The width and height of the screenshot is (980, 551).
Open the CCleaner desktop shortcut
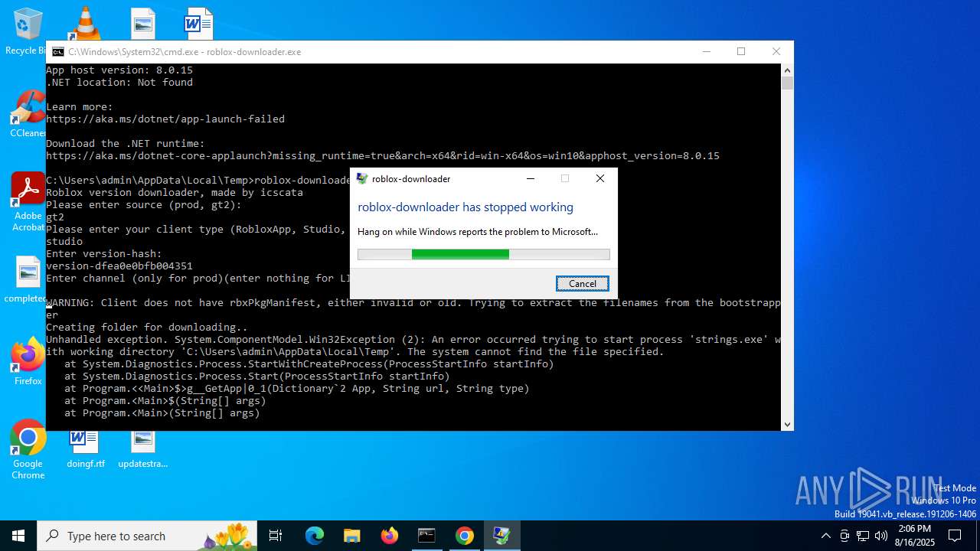[x=28, y=115]
